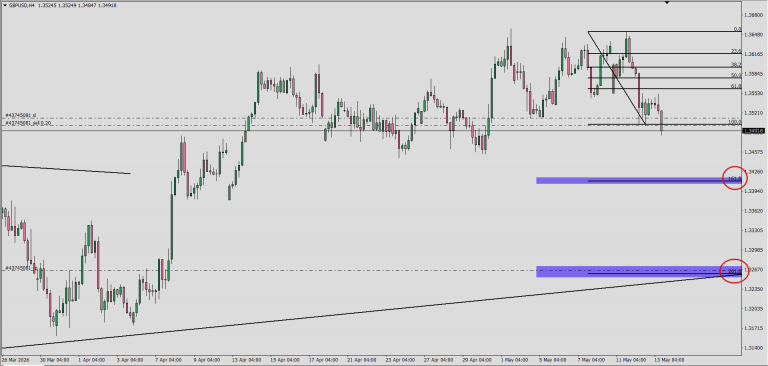Select the chart shift triangle marker on top edge
The image size is (768, 366).
click(666, 2)
